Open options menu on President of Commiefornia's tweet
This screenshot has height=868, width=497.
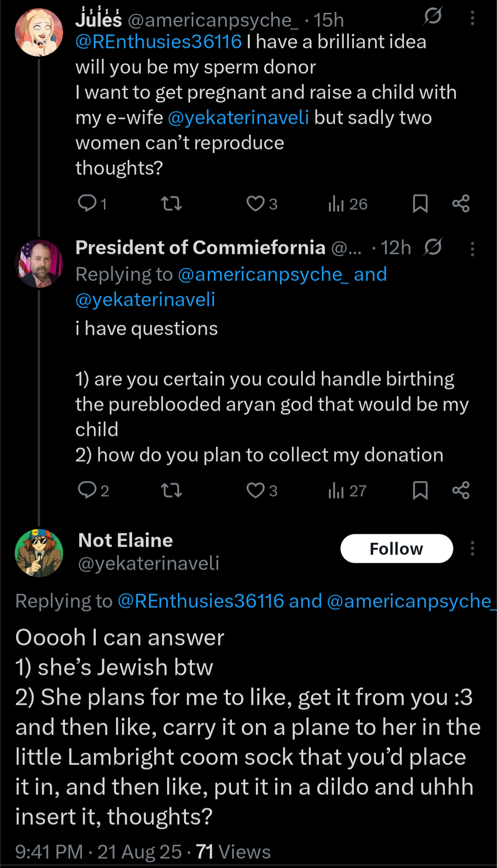(472, 249)
